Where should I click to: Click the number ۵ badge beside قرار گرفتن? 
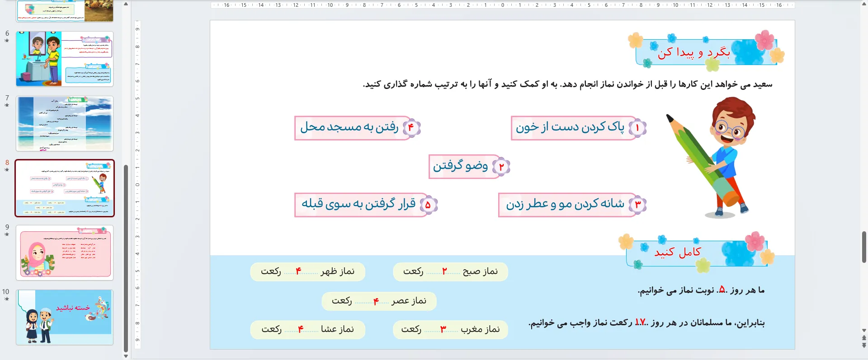tap(428, 205)
